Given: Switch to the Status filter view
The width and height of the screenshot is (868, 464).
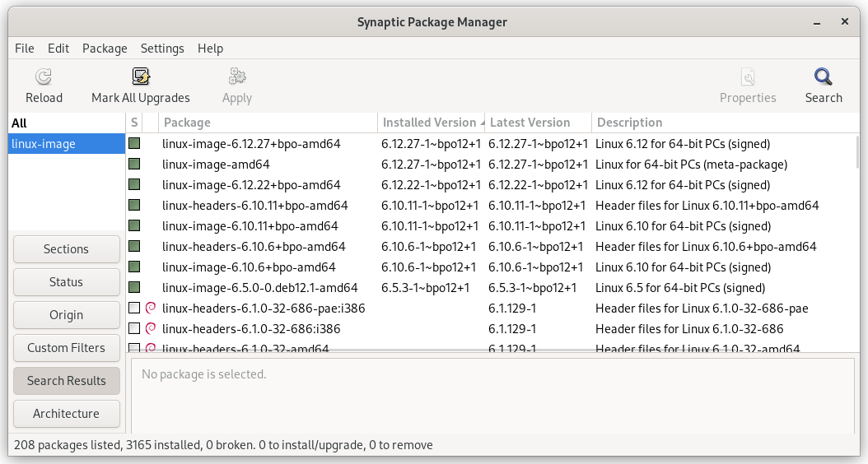Looking at the screenshot, I should pos(67,282).
